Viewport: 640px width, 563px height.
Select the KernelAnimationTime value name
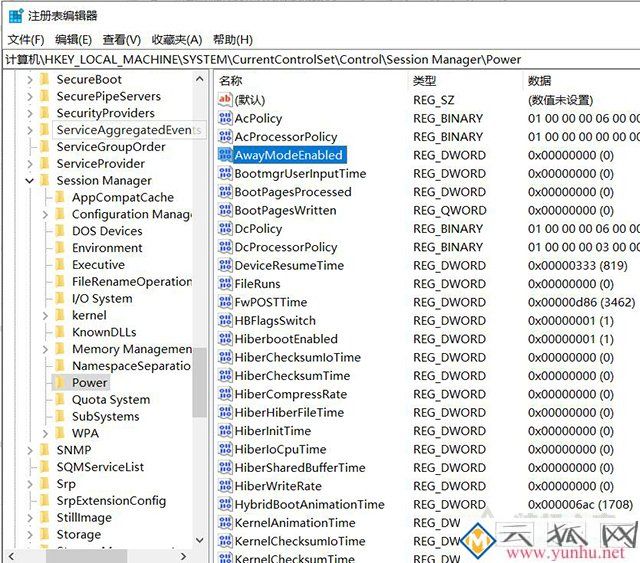[295, 523]
